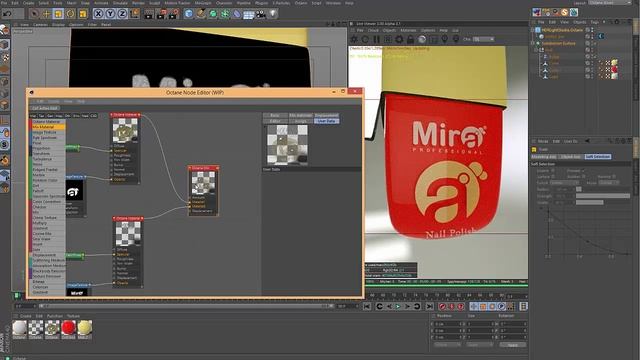This screenshot has width=640, height=360.
Task: Click the Coordinate System icon
Action: coord(134,14)
